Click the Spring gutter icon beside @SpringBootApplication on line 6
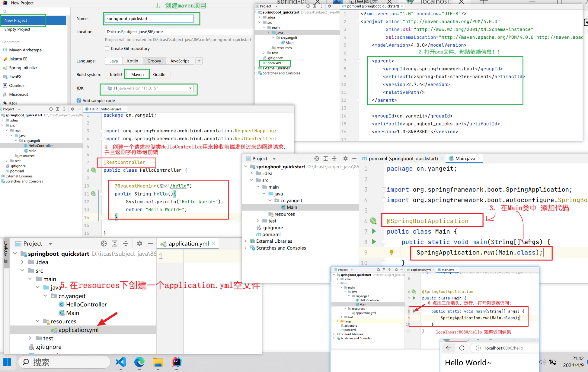The image size is (588, 372). [x=374, y=221]
